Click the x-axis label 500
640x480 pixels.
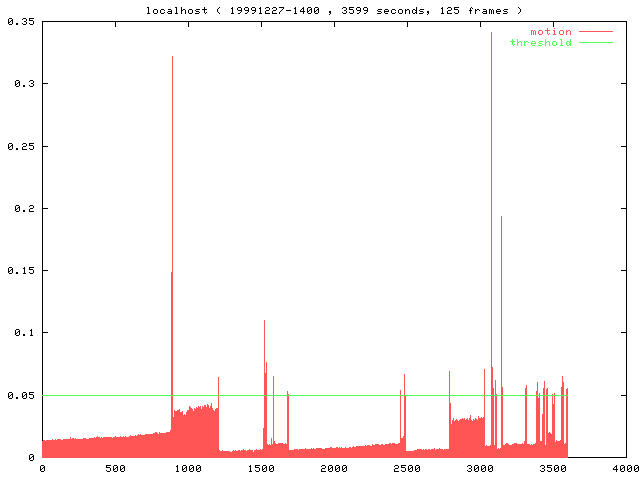[115, 468]
